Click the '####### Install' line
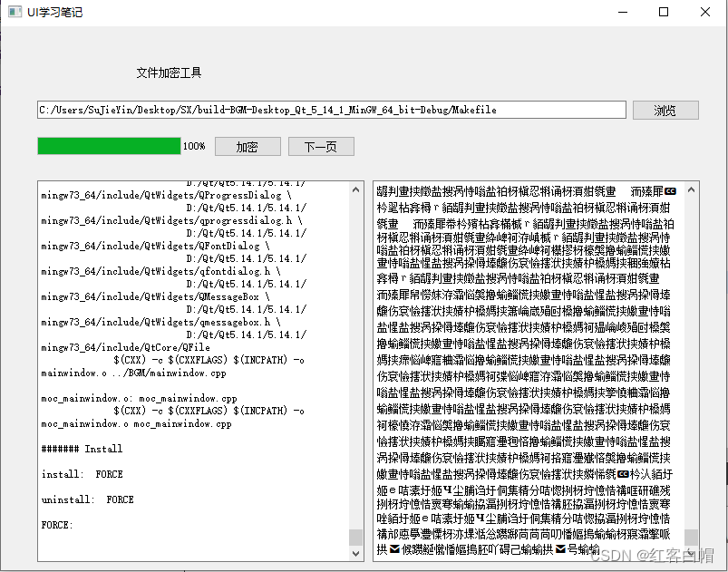Image resolution: width=728 pixels, height=572 pixels. coord(82,449)
